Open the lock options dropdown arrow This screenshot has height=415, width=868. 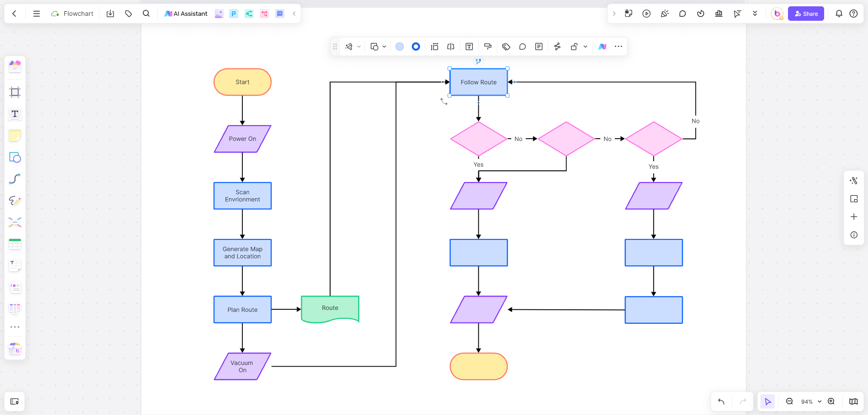click(585, 47)
